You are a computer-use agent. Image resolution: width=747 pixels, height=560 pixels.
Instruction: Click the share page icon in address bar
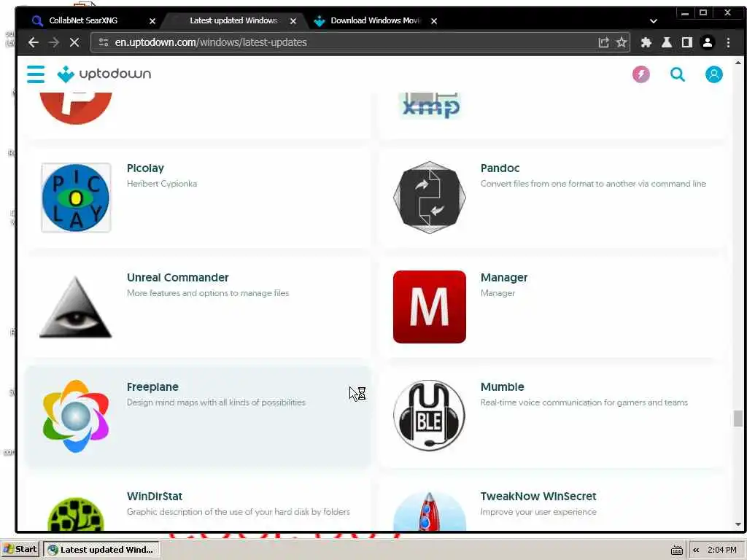tap(603, 42)
